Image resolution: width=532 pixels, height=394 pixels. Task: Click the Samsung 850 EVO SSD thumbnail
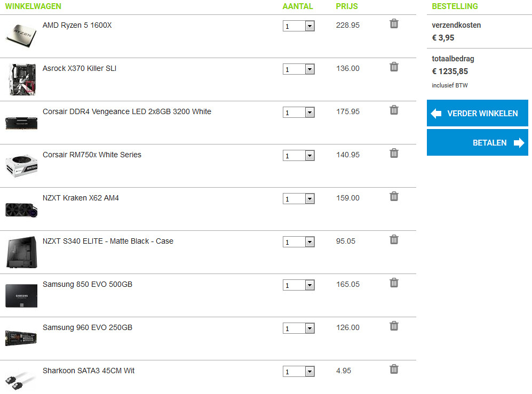coord(21,296)
